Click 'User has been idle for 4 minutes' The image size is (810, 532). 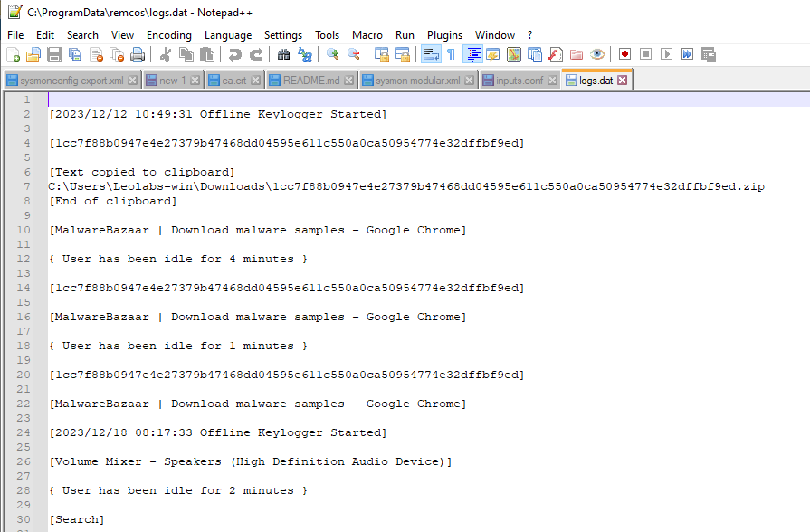[x=177, y=259]
